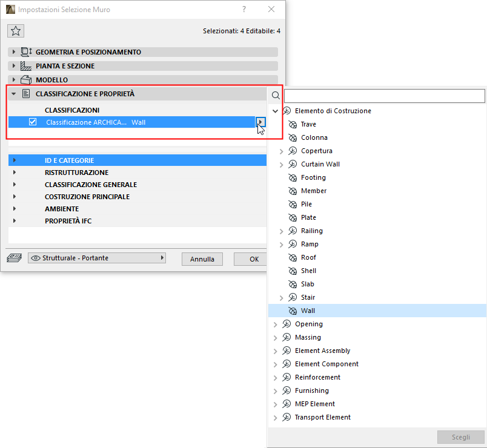Click the Curtain Wall branch icon
Viewport: 487px width, 448px height.
pyautogui.click(x=293, y=164)
